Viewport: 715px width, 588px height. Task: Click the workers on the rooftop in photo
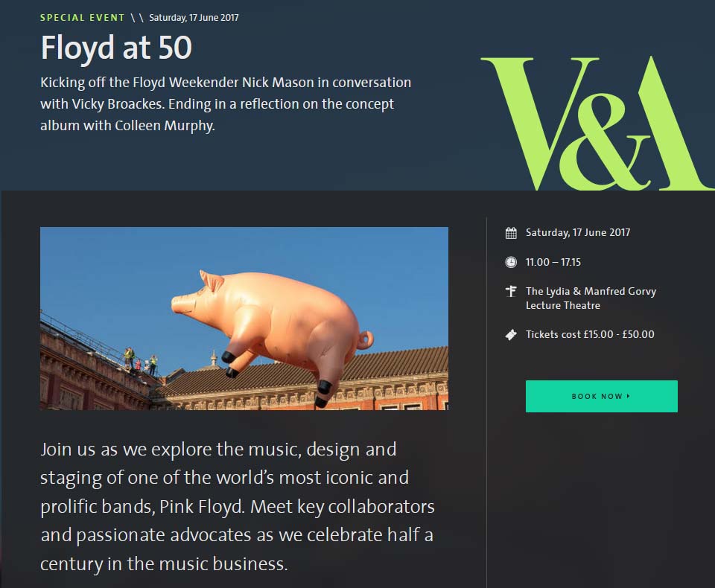click(x=141, y=362)
